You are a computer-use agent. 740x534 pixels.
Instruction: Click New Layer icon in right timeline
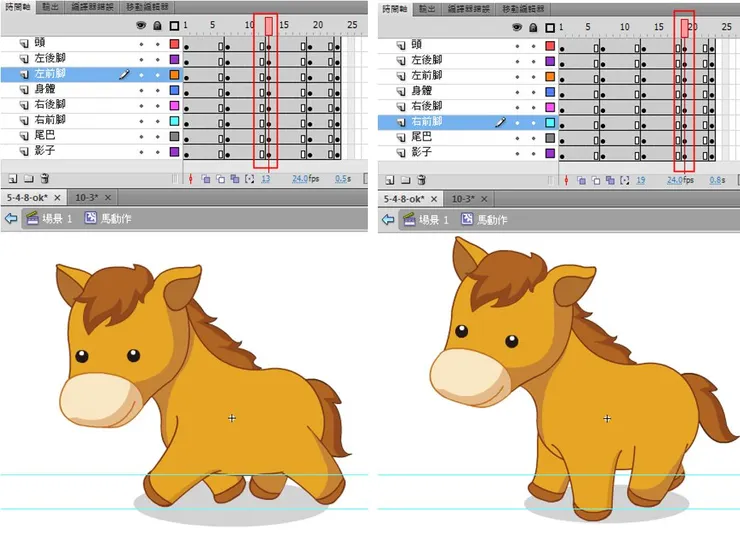pyautogui.click(x=389, y=180)
